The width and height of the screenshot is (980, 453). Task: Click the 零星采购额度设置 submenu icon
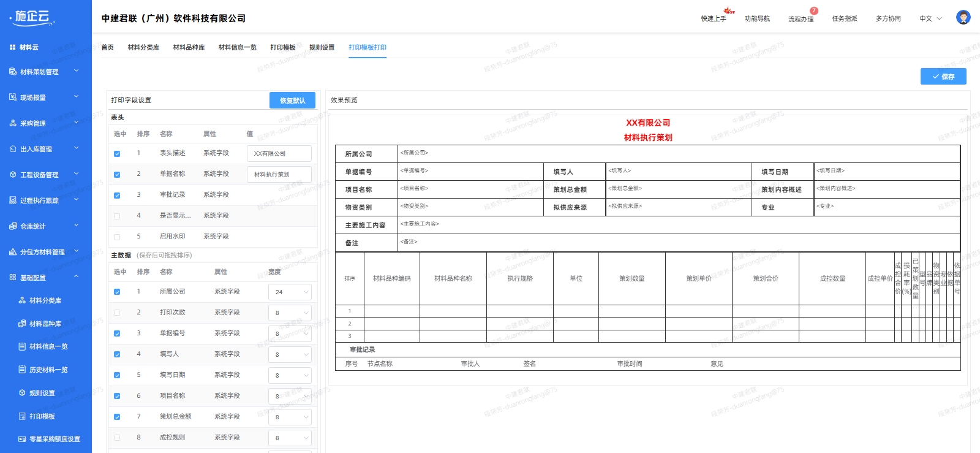pyautogui.click(x=22, y=439)
